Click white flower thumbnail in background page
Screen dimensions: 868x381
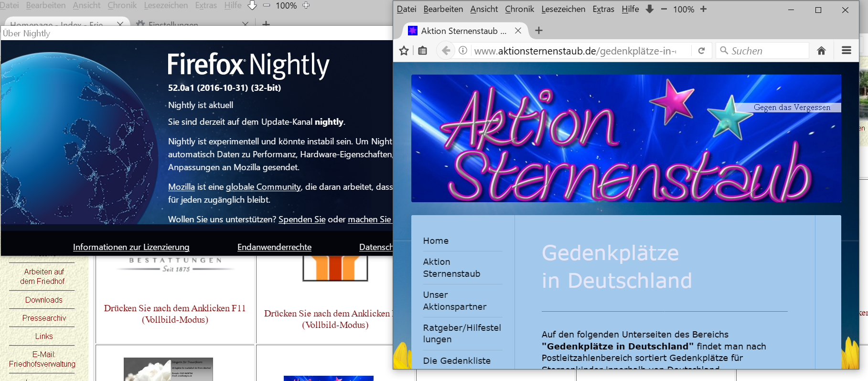click(x=168, y=369)
